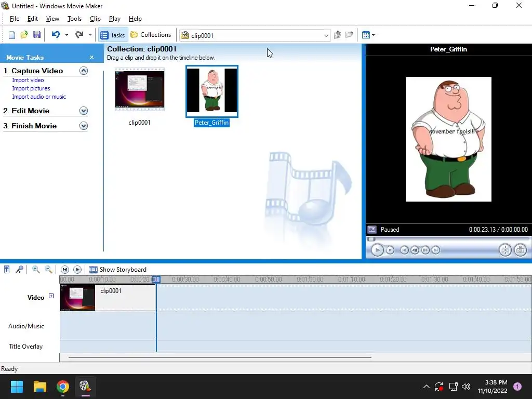Image resolution: width=532 pixels, height=399 pixels.
Task: Open Set Audio Levels icon on timeline toolbar
Action: point(7,270)
